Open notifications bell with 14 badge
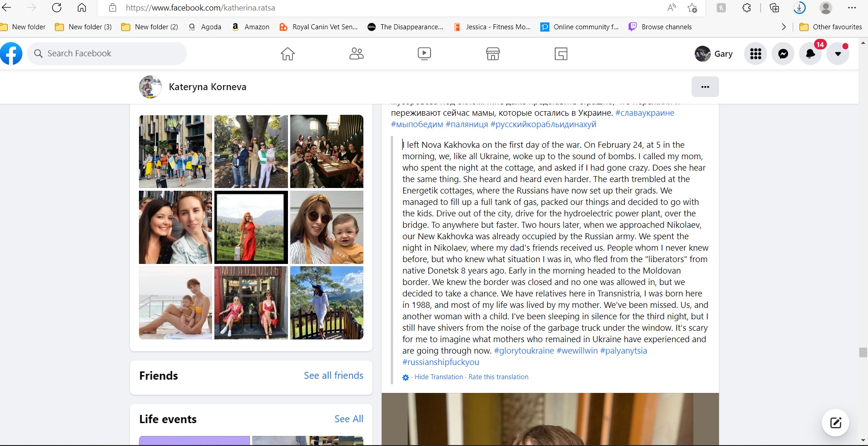The image size is (868, 446). click(810, 54)
